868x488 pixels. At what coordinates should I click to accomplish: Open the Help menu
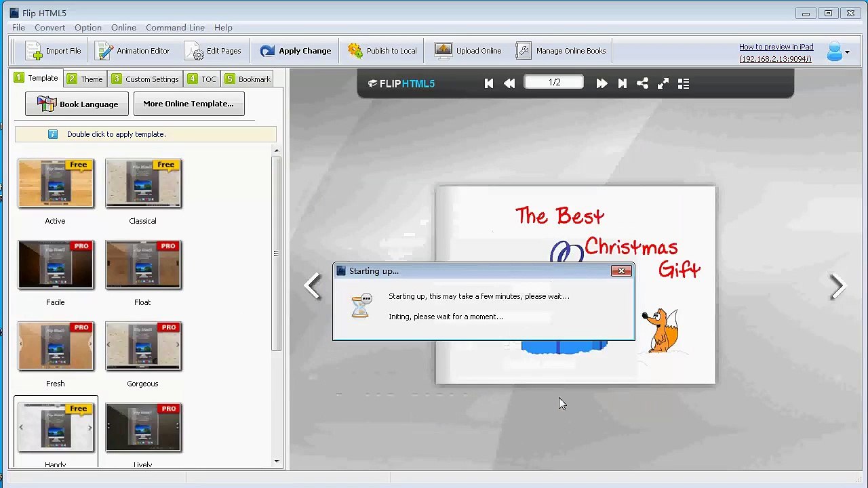click(x=223, y=28)
